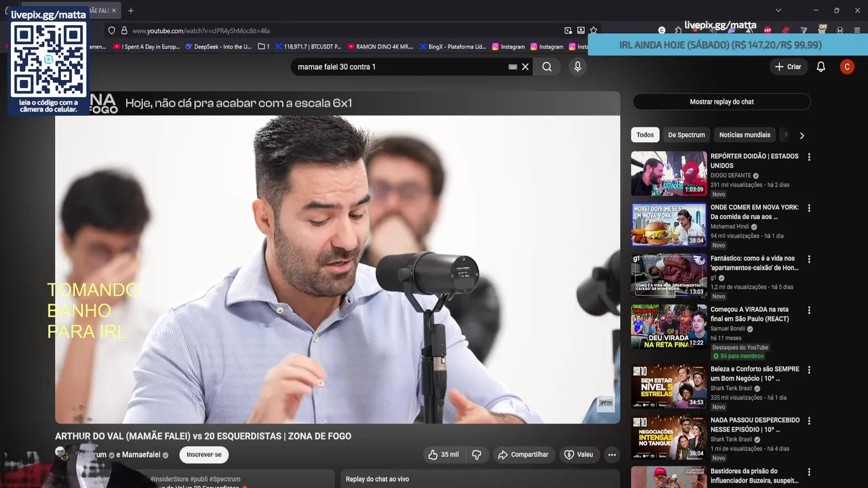Click Mostrar replay do chat button
This screenshot has height=488, width=868.
[x=722, y=102]
